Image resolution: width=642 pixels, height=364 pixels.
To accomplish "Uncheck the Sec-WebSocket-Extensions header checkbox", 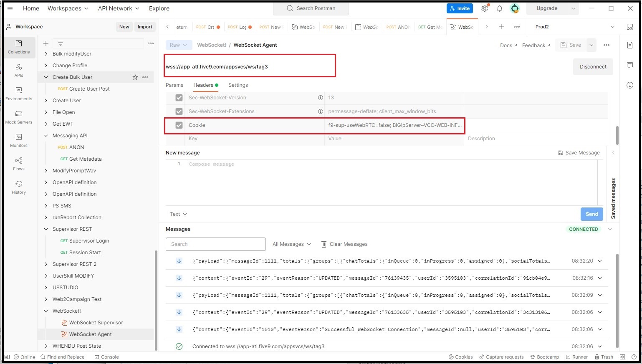I will point(179,111).
